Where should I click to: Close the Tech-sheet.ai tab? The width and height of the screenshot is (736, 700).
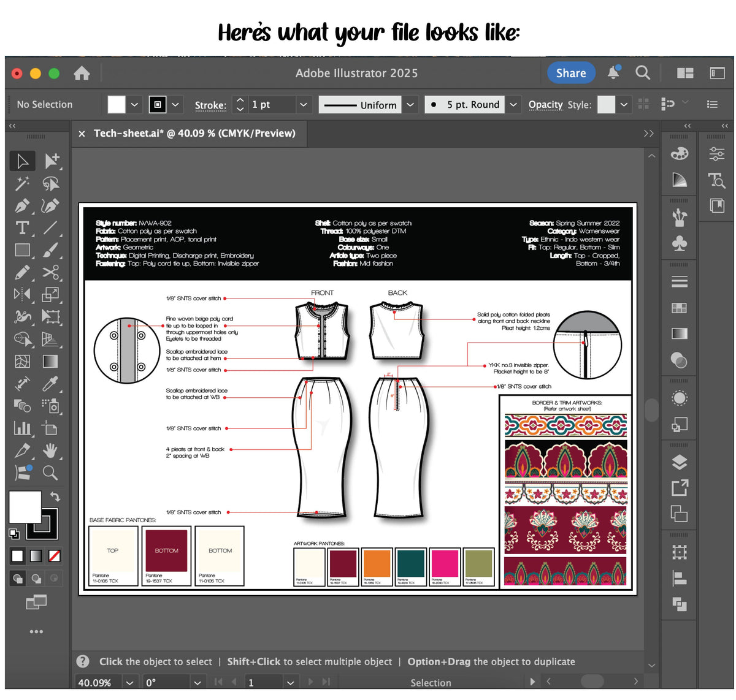(82, 134)
